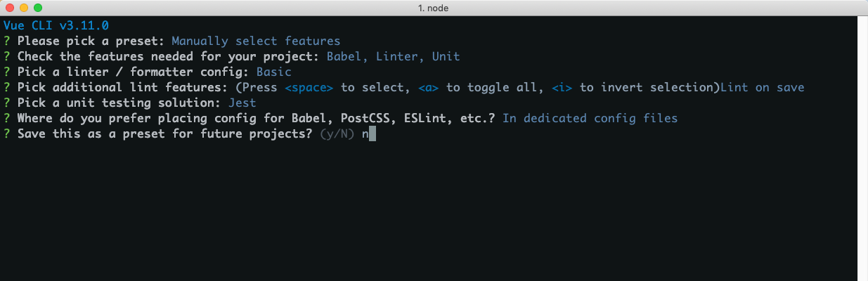
Task: Minimize the terminal with the yellow button
Action: (23, 8)
